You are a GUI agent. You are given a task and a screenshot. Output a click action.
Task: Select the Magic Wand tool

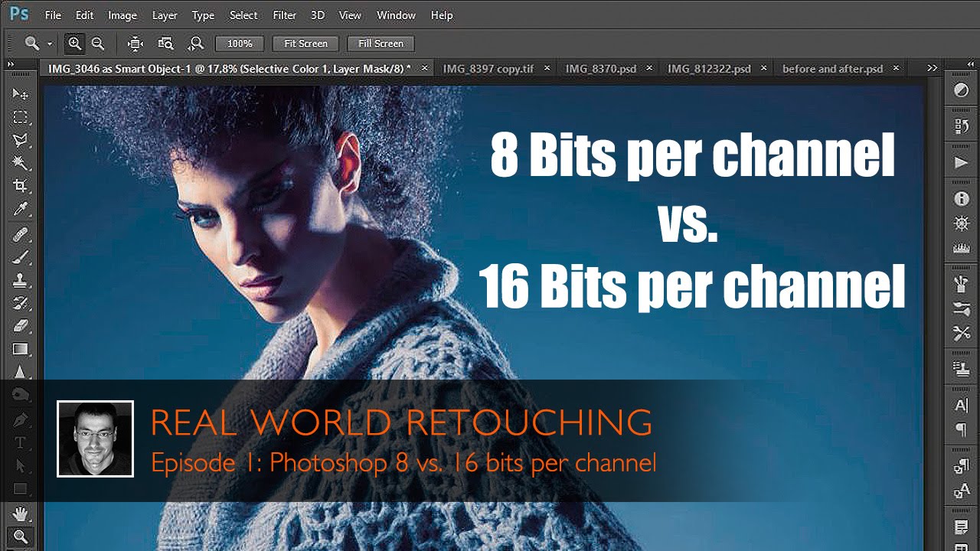21,163
